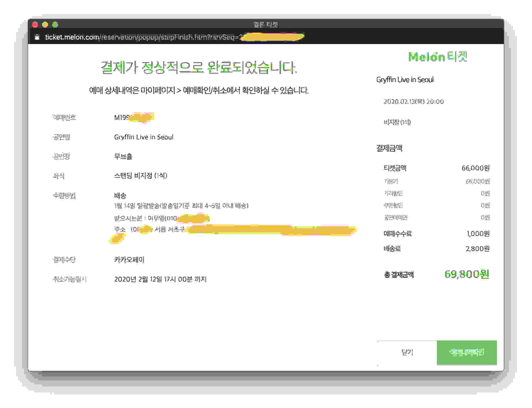Click the Melon 티켓 logo

point(437,57)
